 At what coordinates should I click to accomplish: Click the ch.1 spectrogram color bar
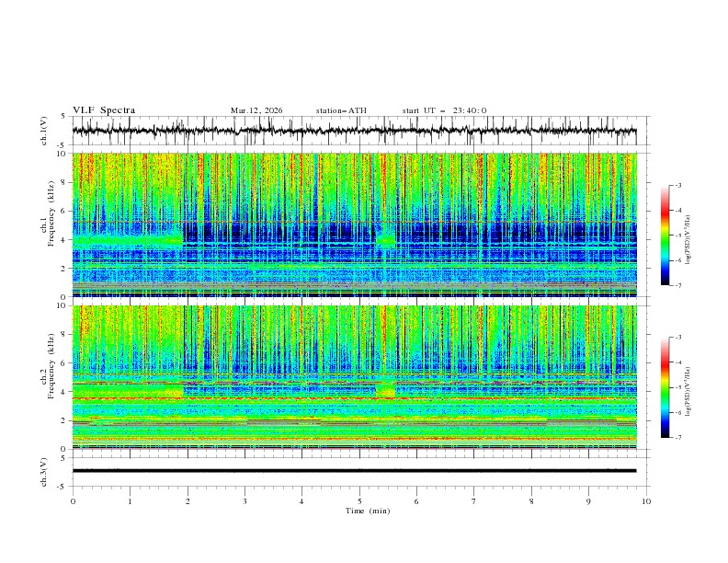point(665,236)
